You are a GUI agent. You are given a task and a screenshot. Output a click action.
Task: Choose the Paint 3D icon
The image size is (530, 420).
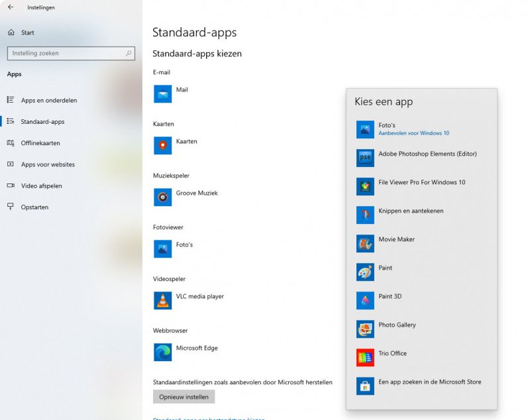click(365, 300)
